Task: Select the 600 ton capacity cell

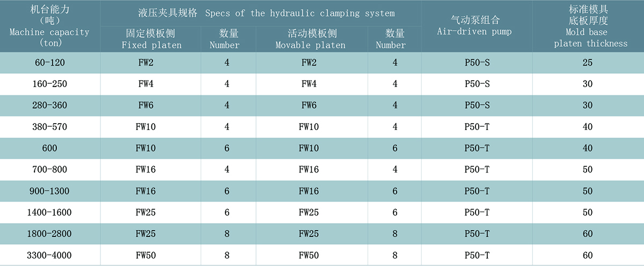Action: [49, 148]
